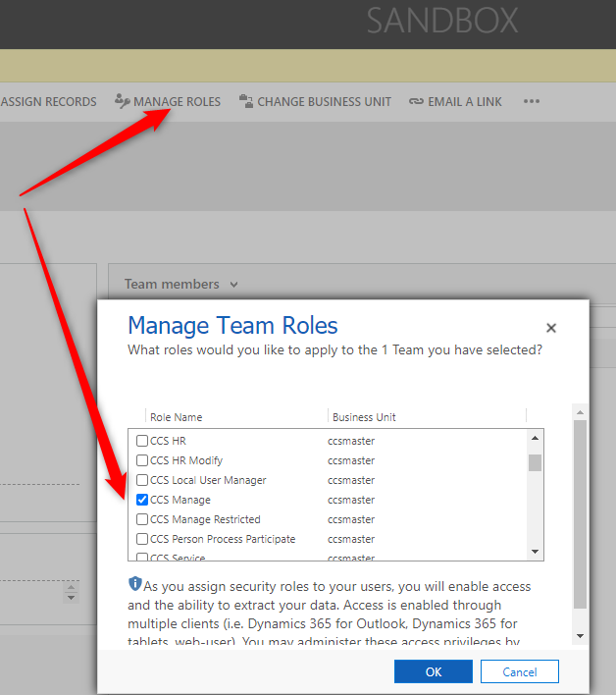
Task: Sort by the Role Name column header
Action: click(x=175, y=417)
